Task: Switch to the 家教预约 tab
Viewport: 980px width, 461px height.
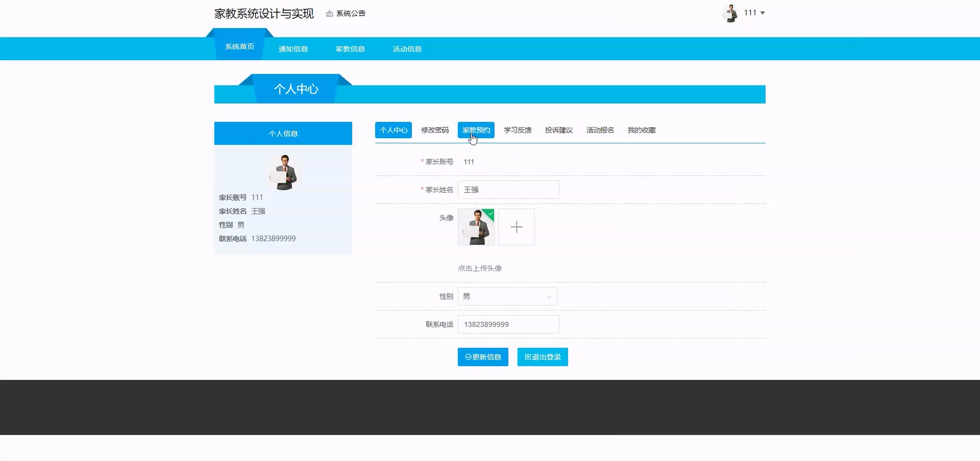Action: (476, 130)
